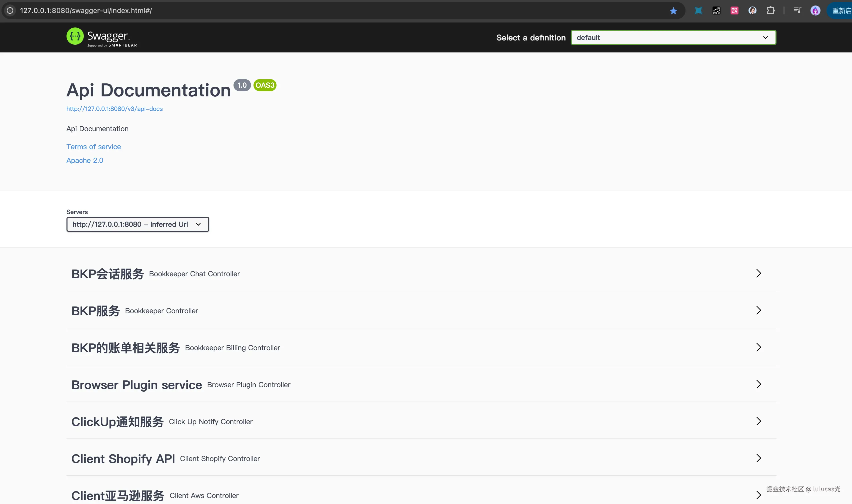
Task: Open the Select a definition dropdown
Action: (x=673, y=37)
